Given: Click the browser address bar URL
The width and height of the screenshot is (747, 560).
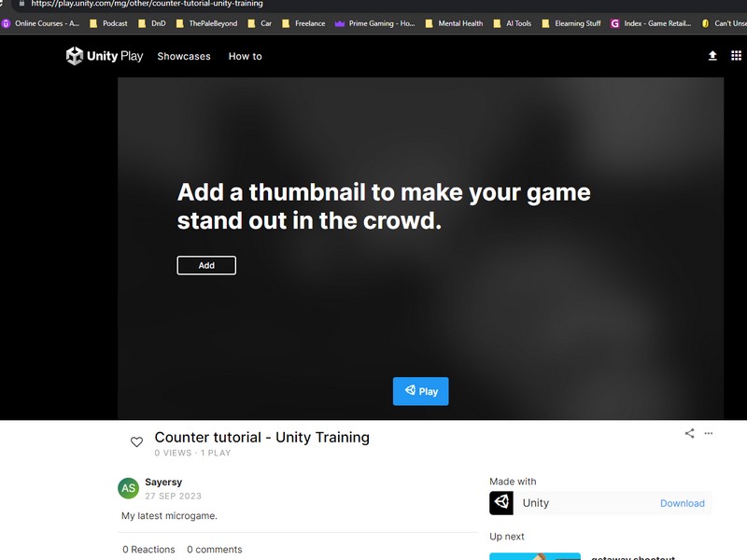Looking at the screenshot, I should [x=148, y=4].
